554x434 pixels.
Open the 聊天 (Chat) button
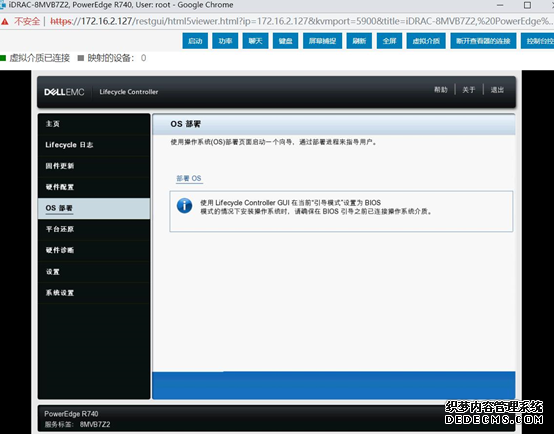(x=255, y=41)
